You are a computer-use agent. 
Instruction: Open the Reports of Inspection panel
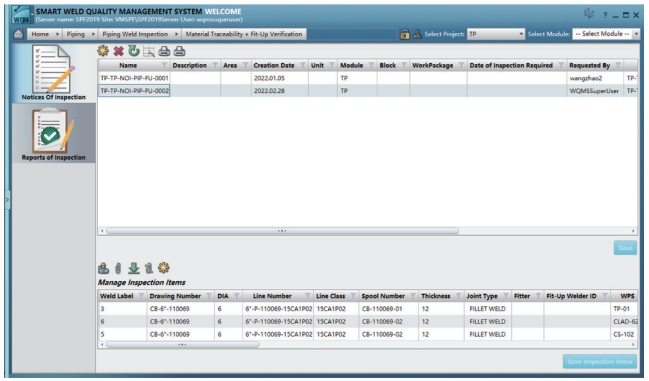pyautogui.click(x=53, y=133)
